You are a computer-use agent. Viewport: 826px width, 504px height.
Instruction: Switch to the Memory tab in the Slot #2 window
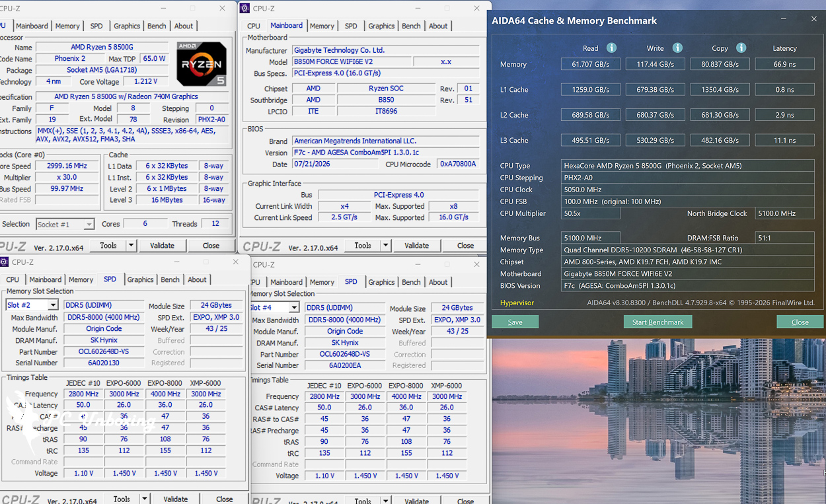point(81,279)
